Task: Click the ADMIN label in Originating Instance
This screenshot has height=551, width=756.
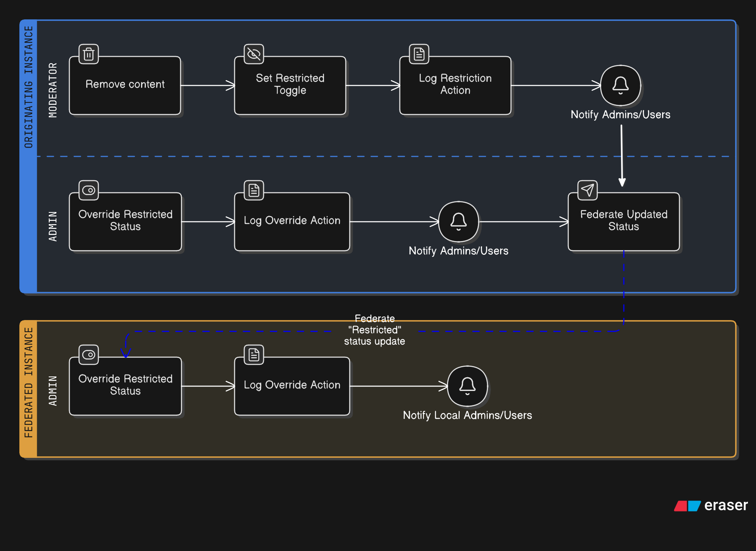Action: (x=53, y=226)
